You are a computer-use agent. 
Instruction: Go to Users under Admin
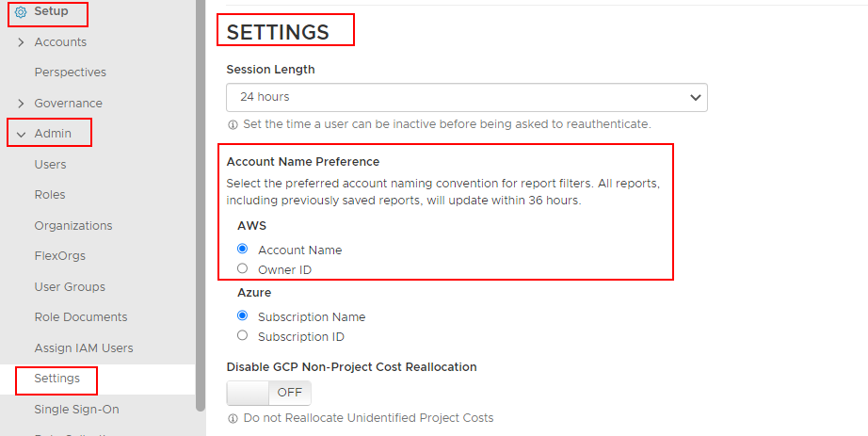coord(50,165)
